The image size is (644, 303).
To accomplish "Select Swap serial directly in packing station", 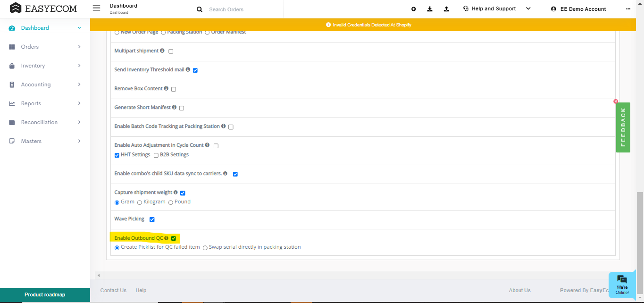I will (x=205, y=248).
